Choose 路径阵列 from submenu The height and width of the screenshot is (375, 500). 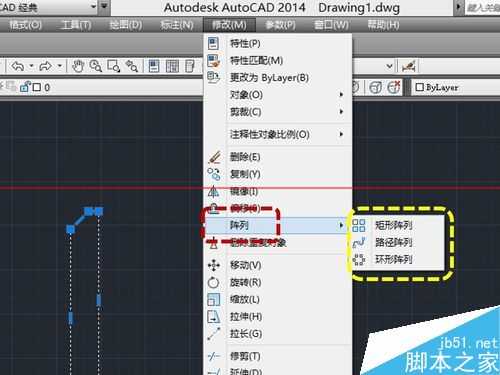(398, 242)
